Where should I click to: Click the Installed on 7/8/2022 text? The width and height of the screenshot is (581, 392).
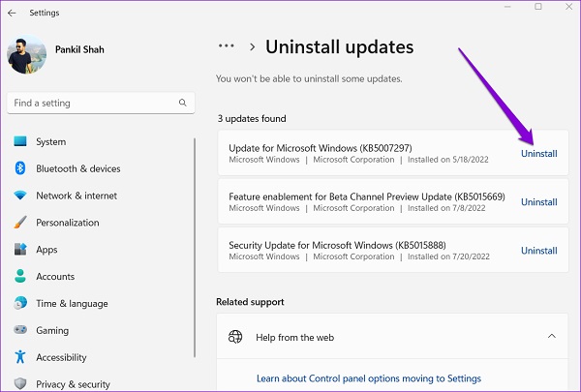446,208
